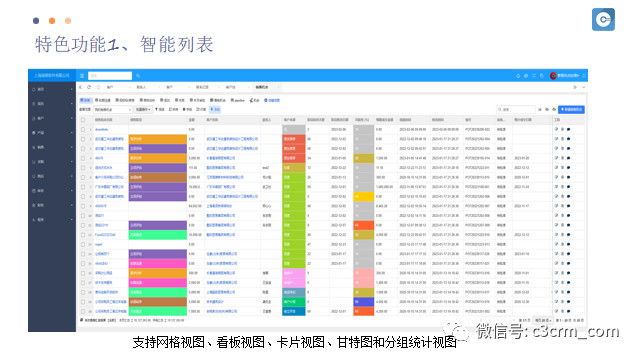
Task: Click into the header global search field
Action: [x=110, y=76]
